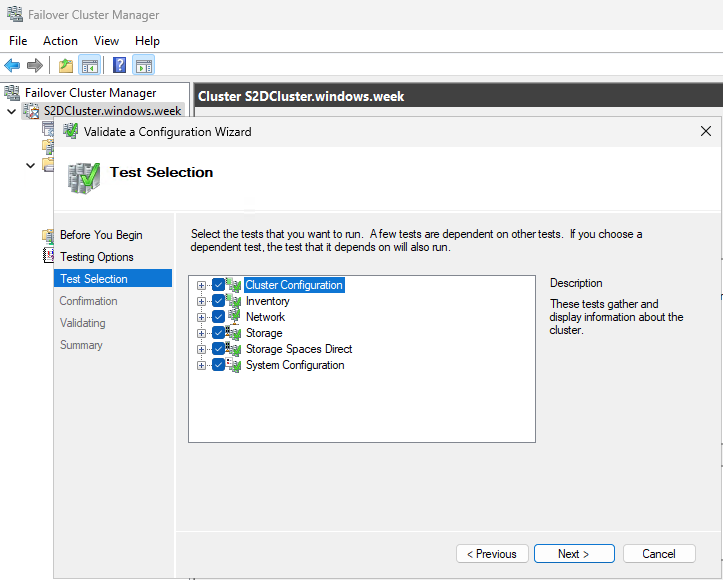This screenshot has width=723, height=580.
Task: Uncheck the Storage Spaces Direct checkbox
Action: click(x=218, y=349)
